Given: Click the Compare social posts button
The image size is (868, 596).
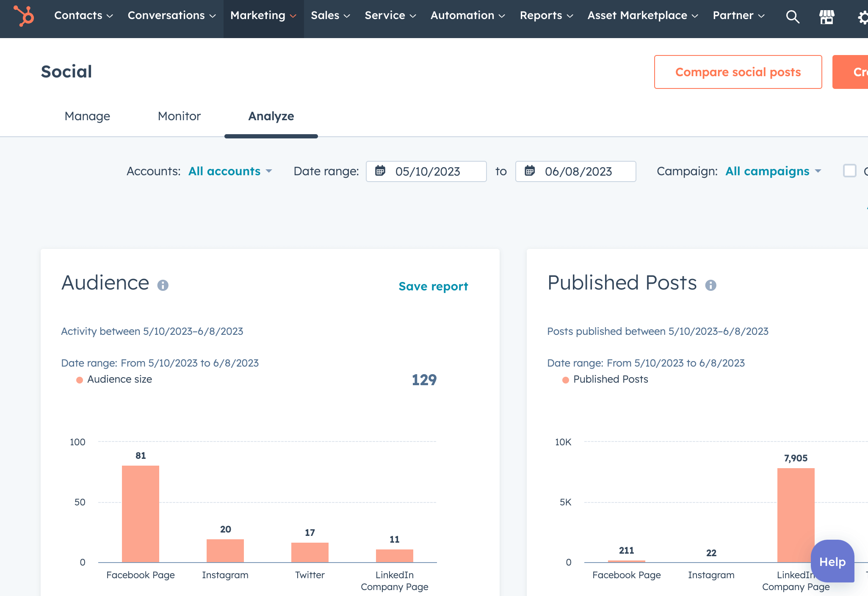Looking at the screenshot, I should coord(738,72).
